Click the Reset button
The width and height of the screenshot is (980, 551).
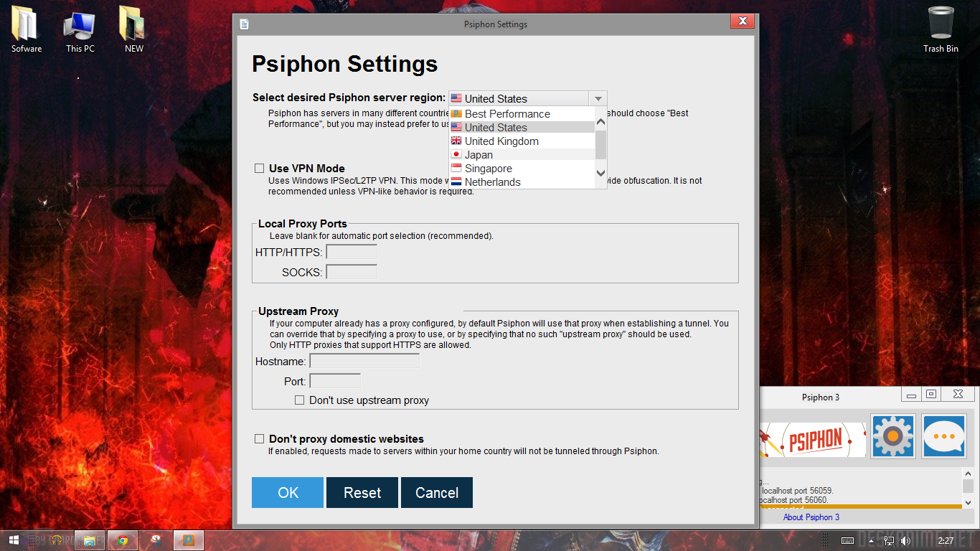362,493
